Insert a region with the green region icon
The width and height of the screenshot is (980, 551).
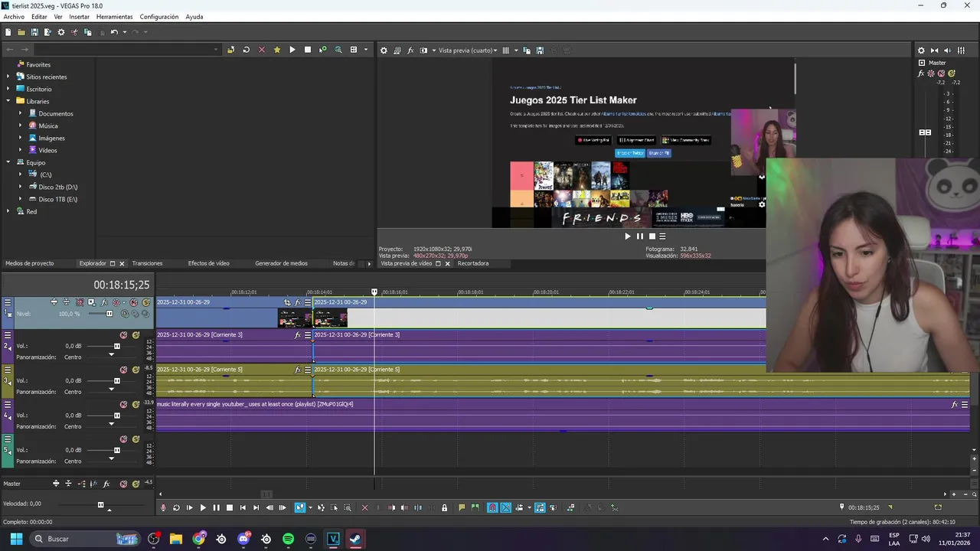pyautogui.click(x=475, y=507)
